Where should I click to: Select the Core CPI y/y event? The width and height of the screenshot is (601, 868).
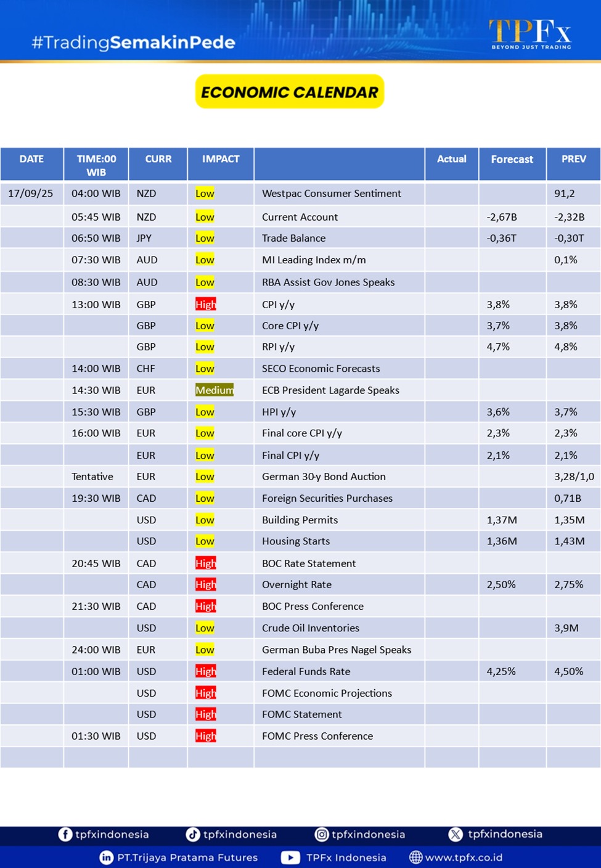290,325
